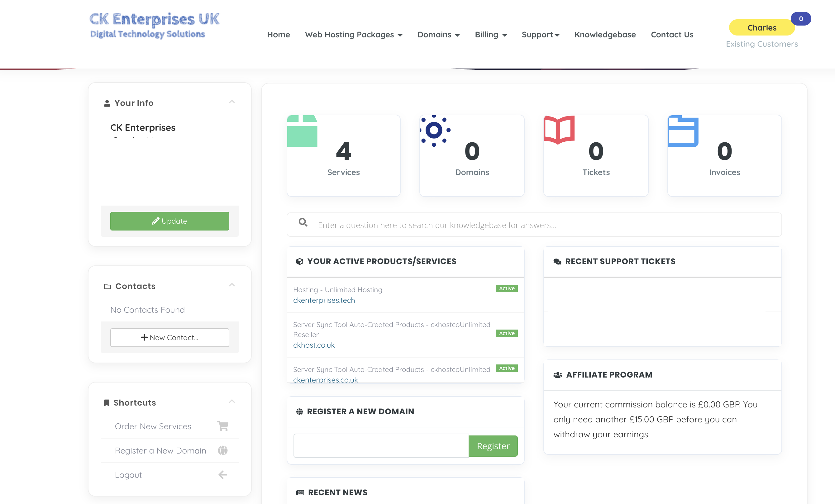The width and height of the screenshot is (835, 504).
Task: Click the Active badge for ckhost.co.uk
Action: click(x=507, y=333)
